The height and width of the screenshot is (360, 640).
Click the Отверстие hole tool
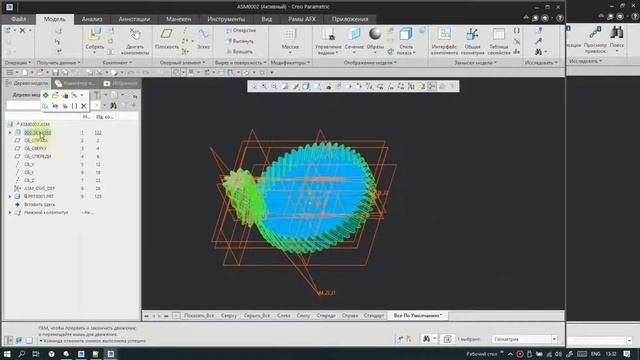point(241,30)
